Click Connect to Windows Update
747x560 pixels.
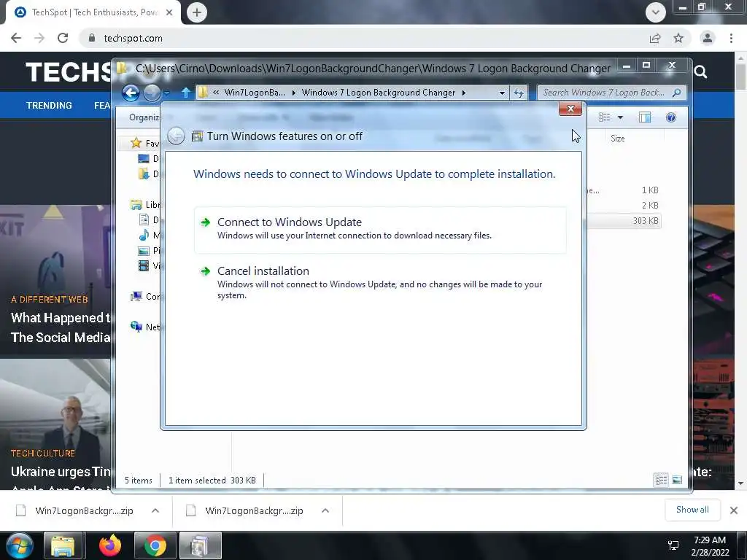point(380,229)
